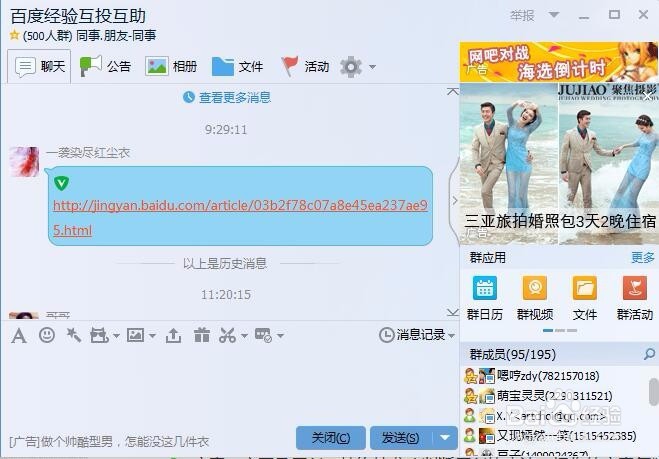Expand the screenshot options dropdown arrow

(x=244, y=336)
